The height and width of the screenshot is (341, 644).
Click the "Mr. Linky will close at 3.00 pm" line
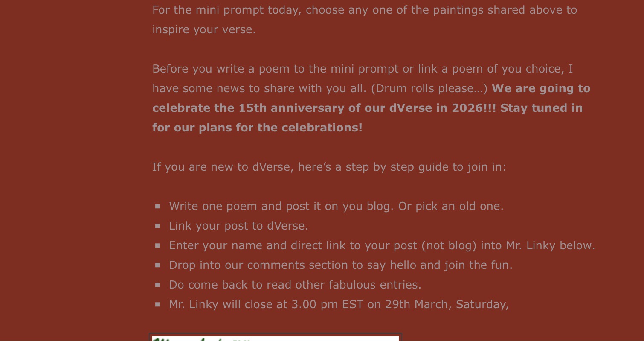(339, 304)
